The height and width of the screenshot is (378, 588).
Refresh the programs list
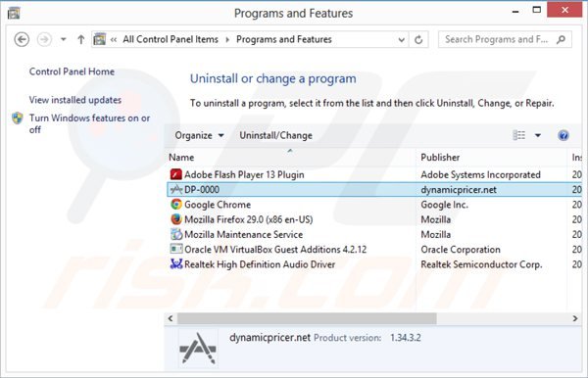tap(418, 39)
